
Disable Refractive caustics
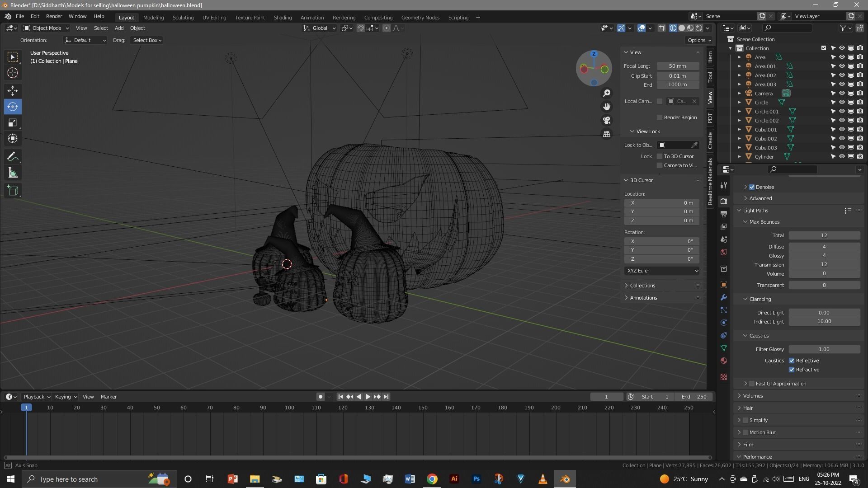(792, 370)
